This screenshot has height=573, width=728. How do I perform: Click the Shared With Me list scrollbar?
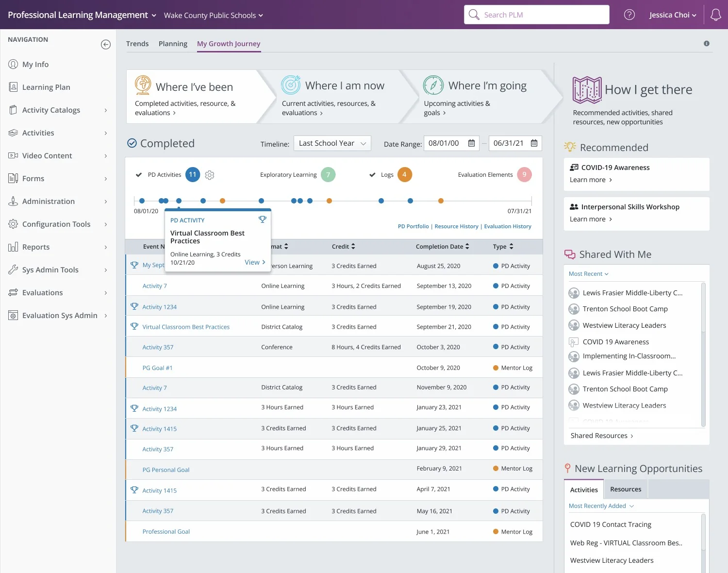click(x=703, y=354)
